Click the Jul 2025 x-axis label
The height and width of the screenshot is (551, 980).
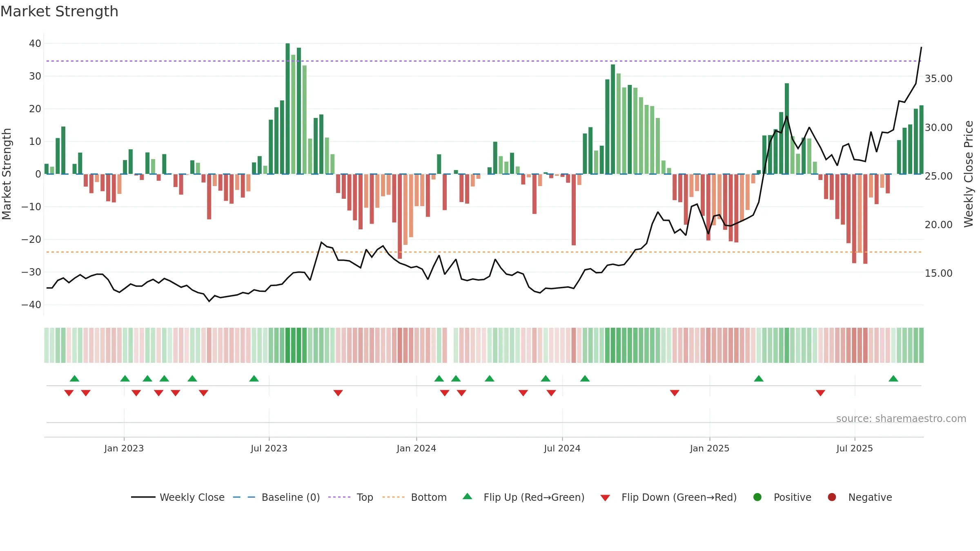[855, 449]
